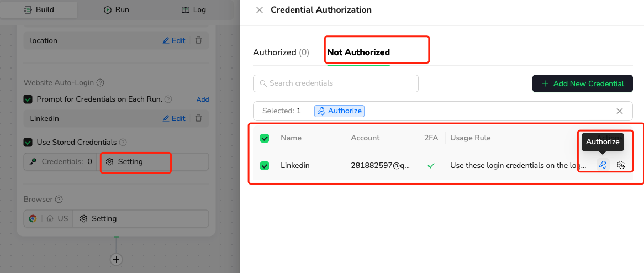
Task: Click the Search credentials input field
Action: point(336,83)
